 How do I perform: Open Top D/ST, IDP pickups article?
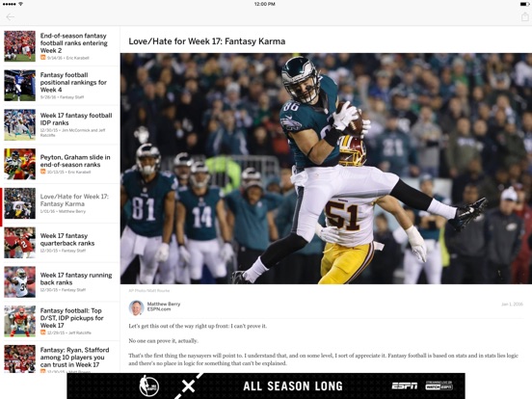tap(61, 321)
